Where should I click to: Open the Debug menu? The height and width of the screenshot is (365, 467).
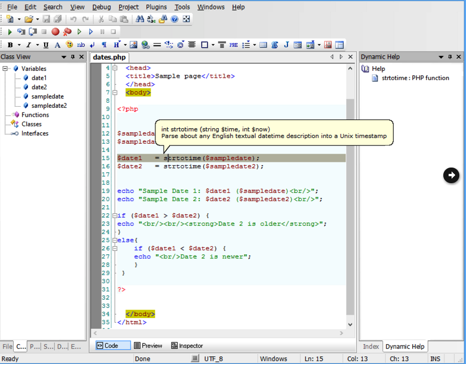[101, 7]
